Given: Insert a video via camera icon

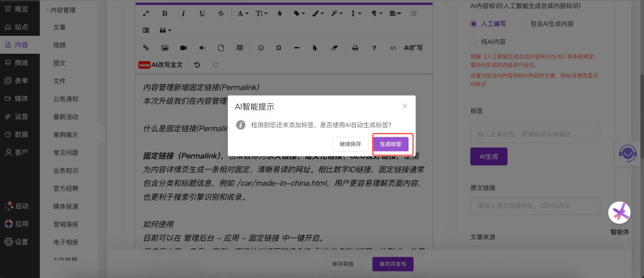Looking at the screenshot, I should point(184,48).
